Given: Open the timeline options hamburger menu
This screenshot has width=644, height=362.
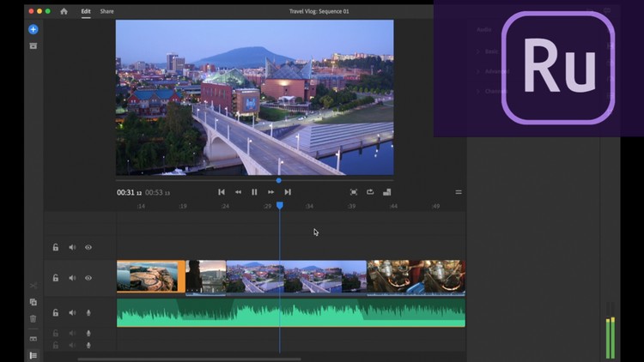Looking at the screenshot, I should pyautogui.click(x=459, y=192).
